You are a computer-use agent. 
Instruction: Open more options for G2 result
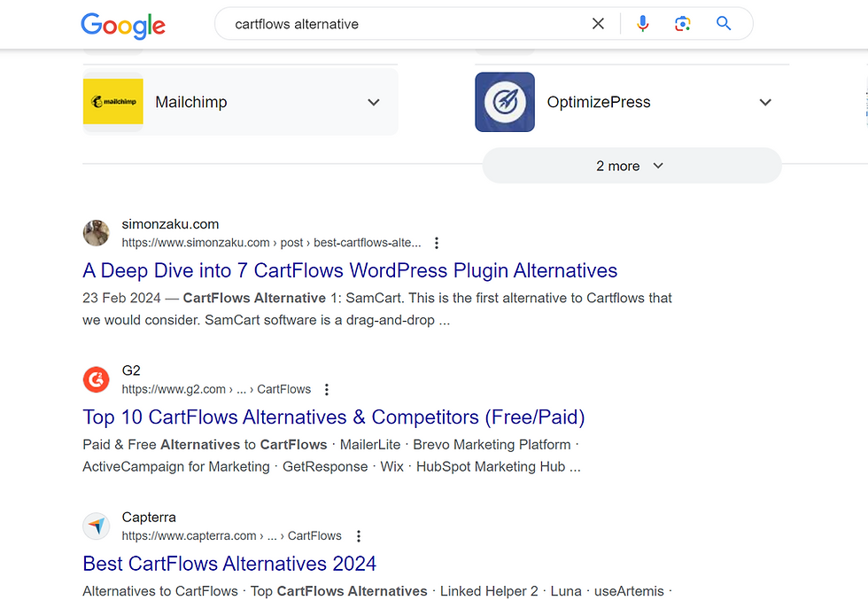[x=327, y=390]
